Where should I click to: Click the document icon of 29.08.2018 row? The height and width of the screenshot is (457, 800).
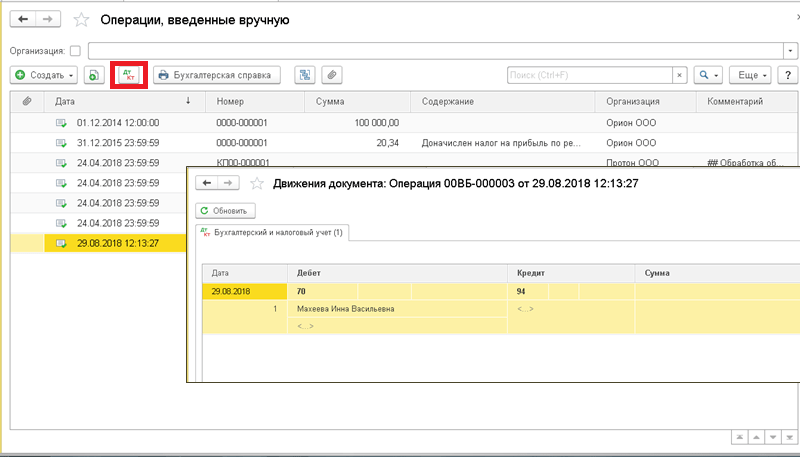click(61, 243)
